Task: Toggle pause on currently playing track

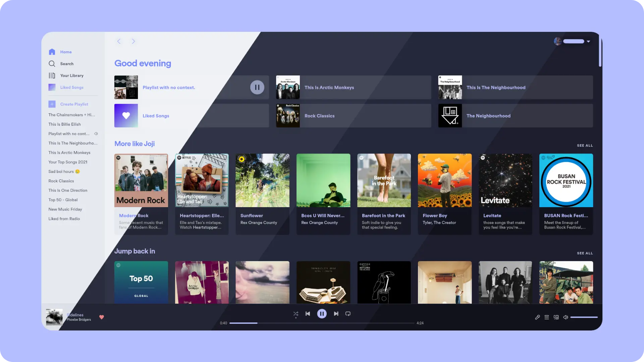Action: 322,314
